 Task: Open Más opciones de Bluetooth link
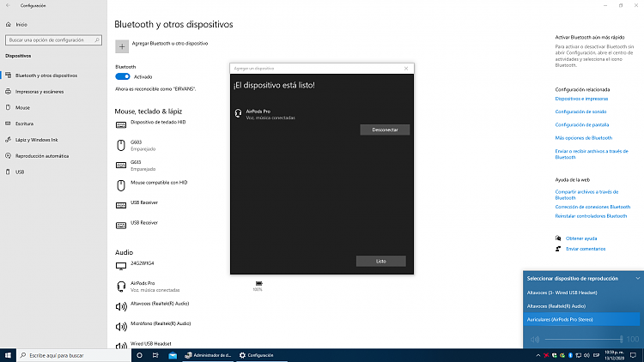583,138
